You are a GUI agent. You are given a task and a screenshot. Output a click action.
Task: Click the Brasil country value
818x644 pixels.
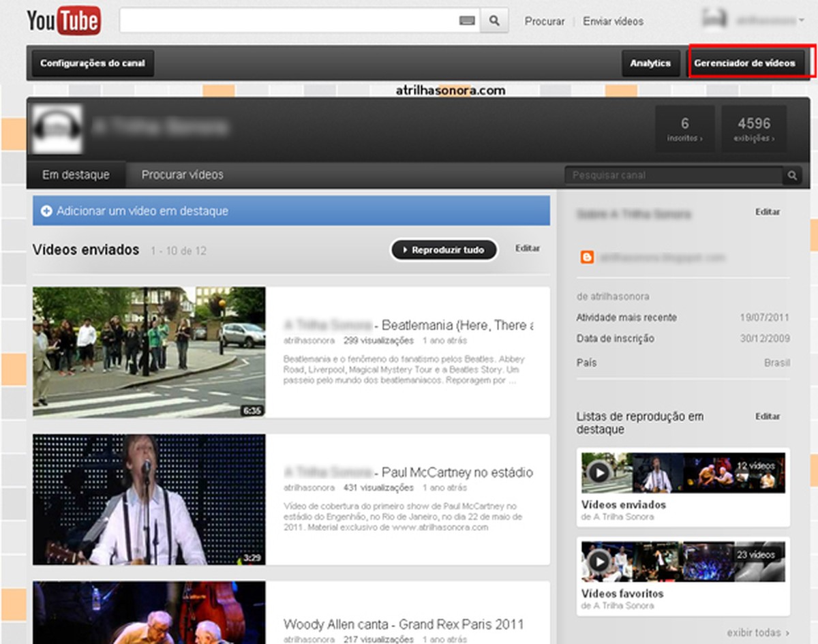(777, 363)
